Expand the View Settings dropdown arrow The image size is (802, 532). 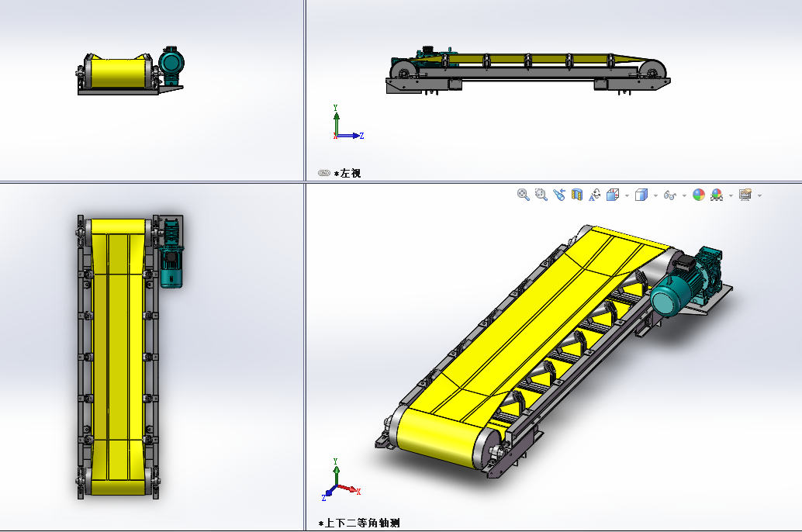(x=759, y=195)
